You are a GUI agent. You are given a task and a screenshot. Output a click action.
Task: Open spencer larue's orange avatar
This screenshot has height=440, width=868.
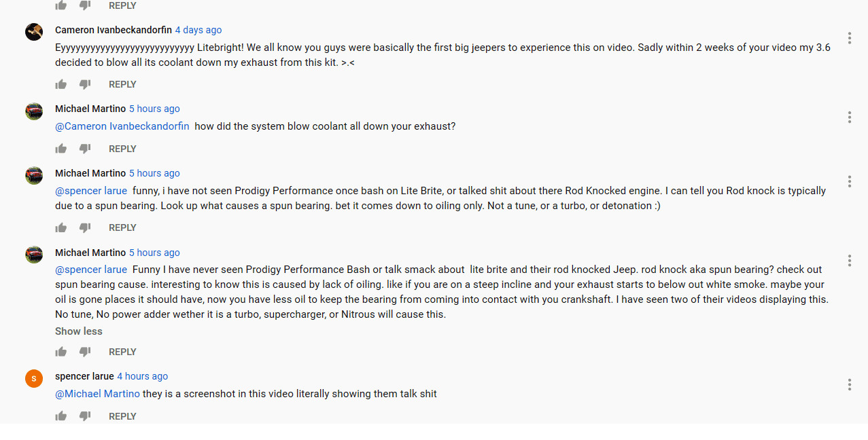[x=34, y=378]
